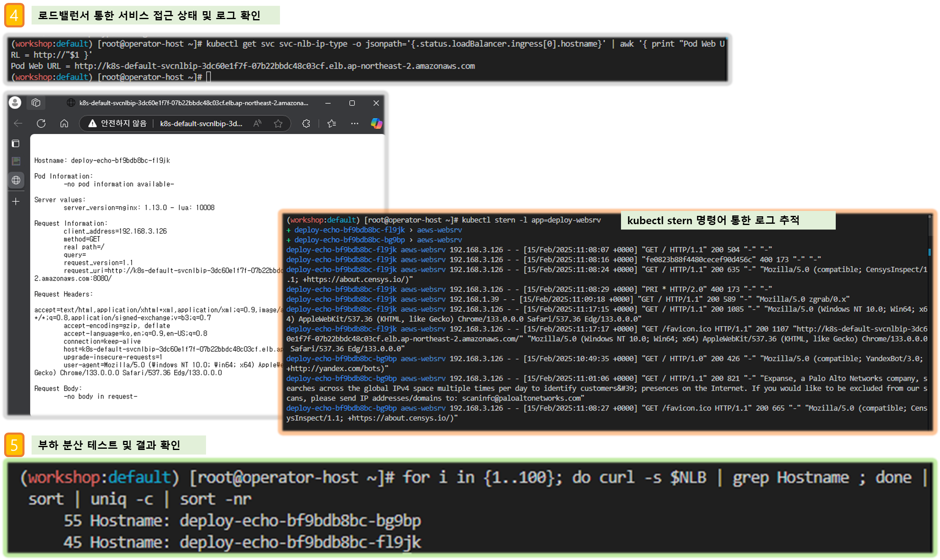The image size is (940, 560).
Task: Open the Settings and more ellipsis menu
Action: click(354, 123)
